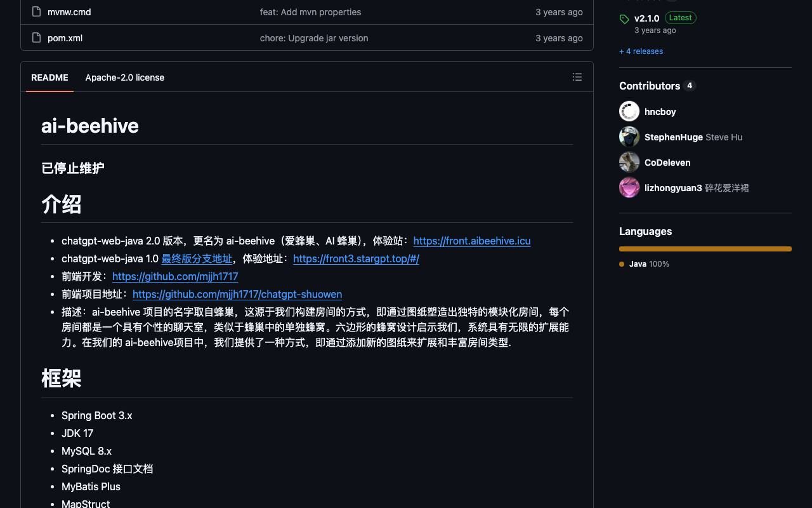Open the front.aibeehive.icu demo link

click(472, 241)
